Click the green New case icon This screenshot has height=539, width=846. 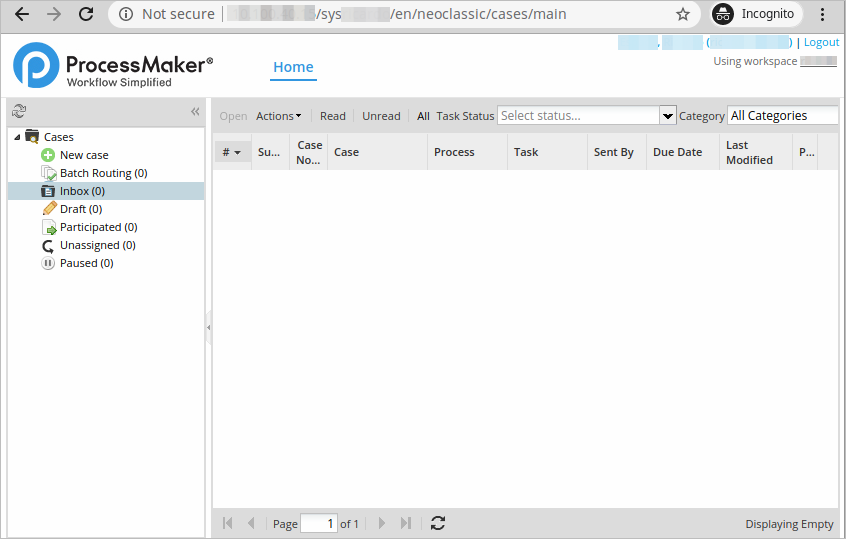point(48,155)
